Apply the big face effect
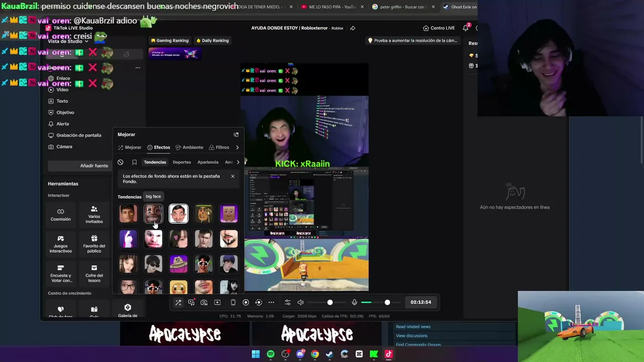Image resolution: width=644 pixels, height=362 pixels. click(153, 214)
